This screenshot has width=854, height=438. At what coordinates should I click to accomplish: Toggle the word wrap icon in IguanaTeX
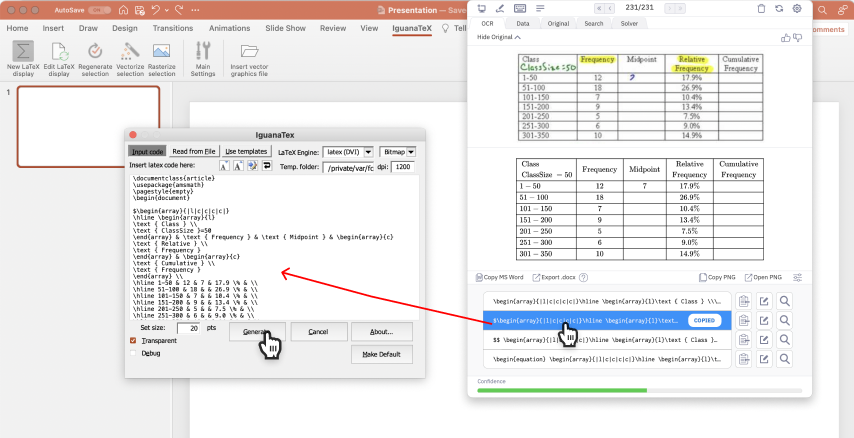[x=267, y=166]
